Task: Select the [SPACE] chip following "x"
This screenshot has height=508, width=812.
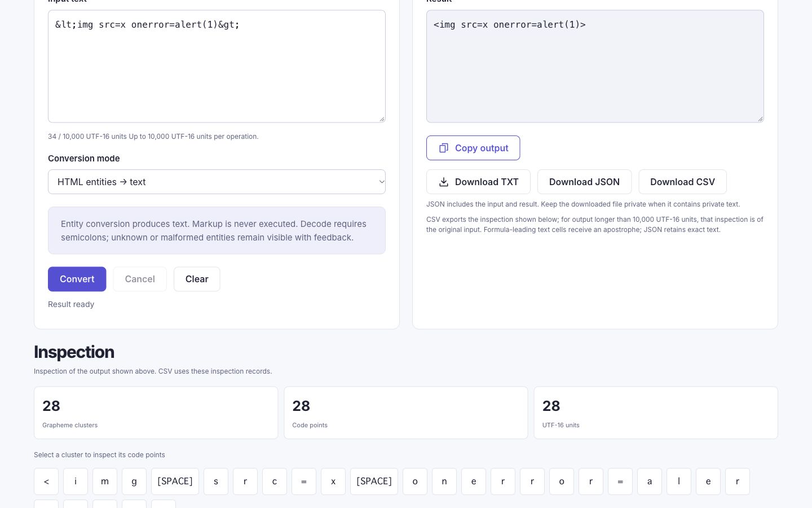Action: pyautogui.click(x=374, y=481)
